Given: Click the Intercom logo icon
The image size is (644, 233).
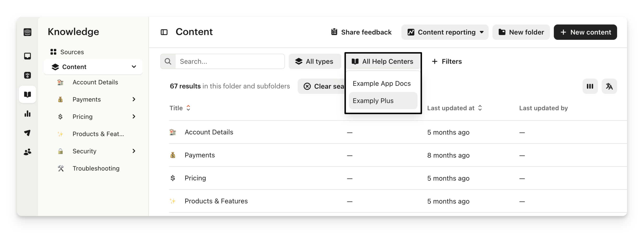Looking at the screenshot, I should tap(28, 32).
